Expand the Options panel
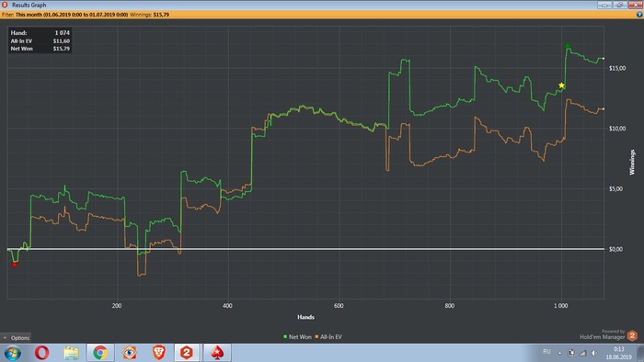This screenshot has width=644, height=362. [16, 338]
